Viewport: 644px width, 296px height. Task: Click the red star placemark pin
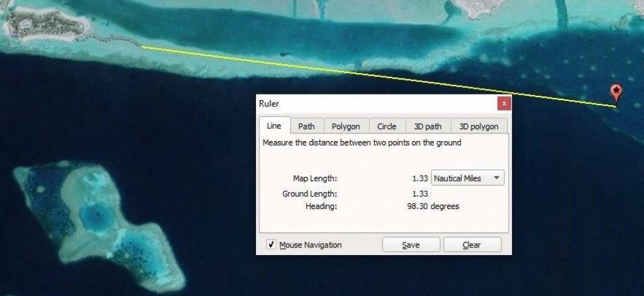coord(616,94)
